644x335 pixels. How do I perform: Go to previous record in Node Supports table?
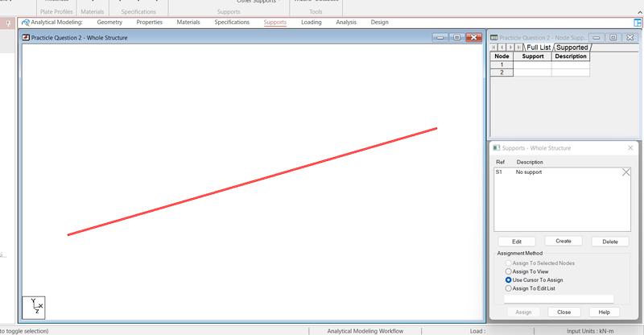click(502, 48)
